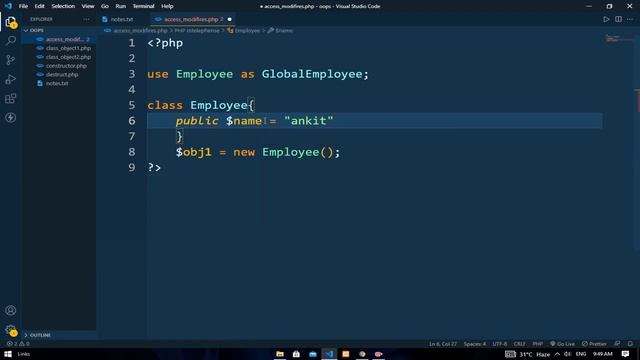Select the access_modifires.php tab
640x360 pixels.
193,19
